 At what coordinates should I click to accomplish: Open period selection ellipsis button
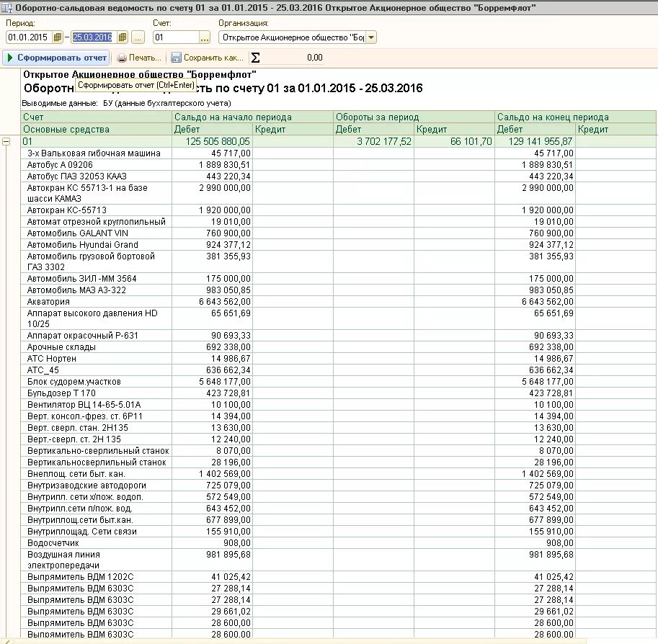[138, 37]
